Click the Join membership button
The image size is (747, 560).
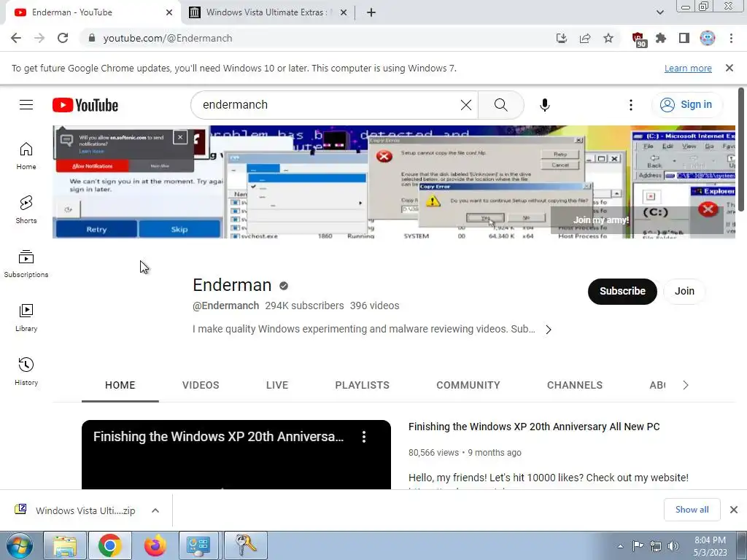click(x=684, y=292)
